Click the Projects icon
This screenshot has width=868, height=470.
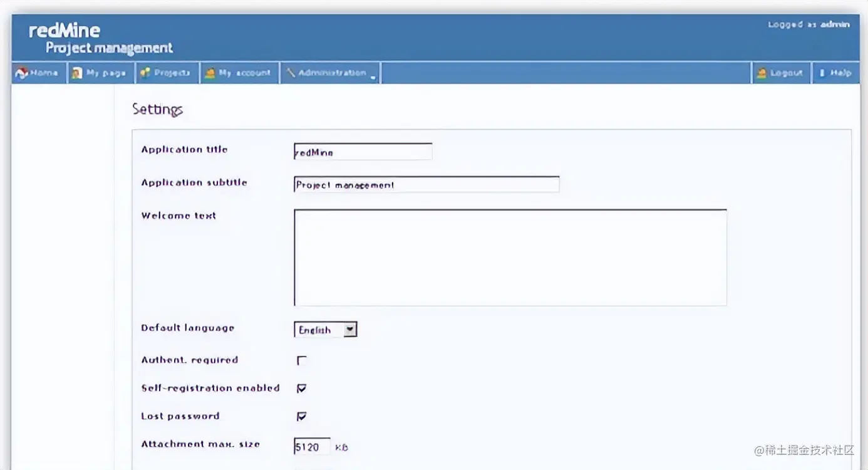pos(145,73)
